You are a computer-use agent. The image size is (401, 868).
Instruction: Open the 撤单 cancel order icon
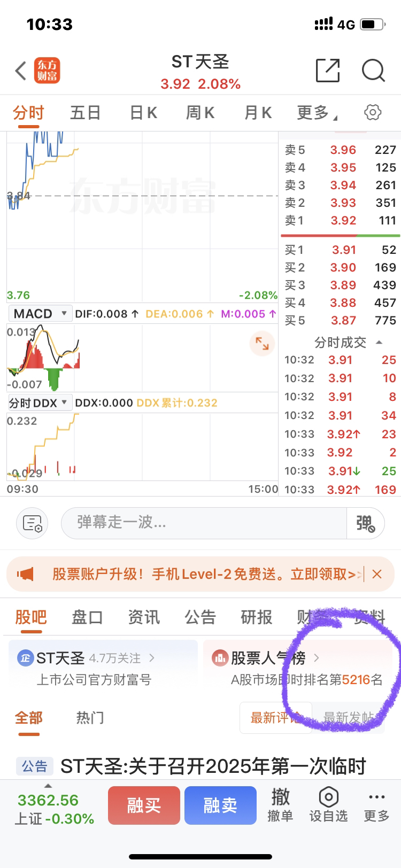click(x=280, y=805)
